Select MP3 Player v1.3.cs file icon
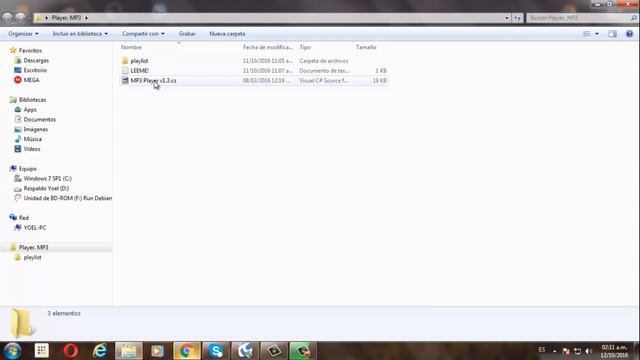640x360 pixels. coord(125,80)
